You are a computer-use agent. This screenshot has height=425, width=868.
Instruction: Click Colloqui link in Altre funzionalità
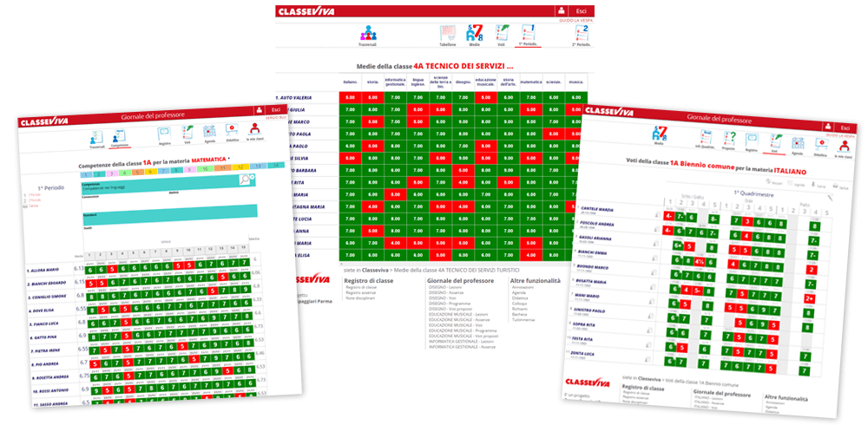point(520,304)
